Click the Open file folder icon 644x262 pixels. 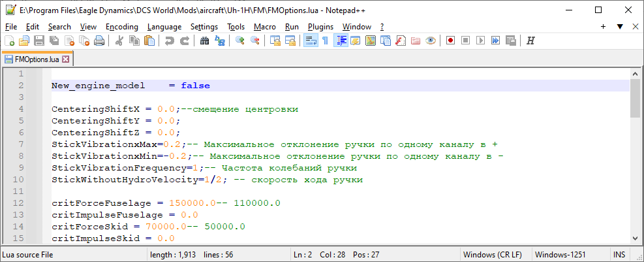tap(24, 41)
